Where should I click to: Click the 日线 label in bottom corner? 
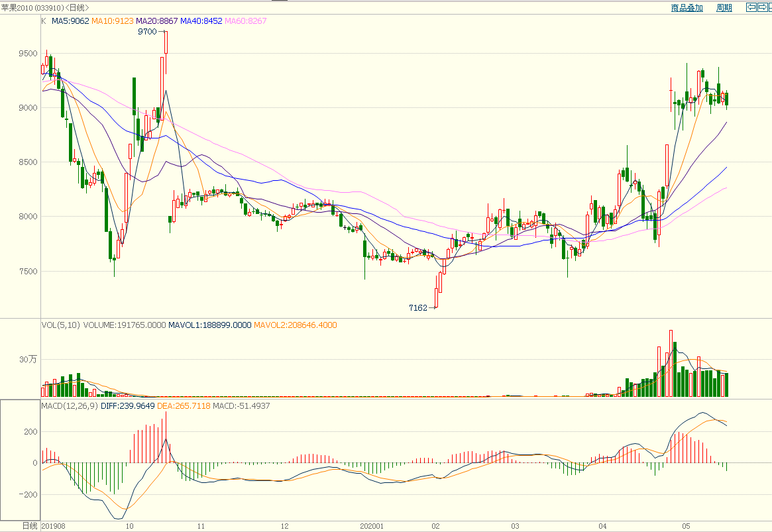coord(30,526)
